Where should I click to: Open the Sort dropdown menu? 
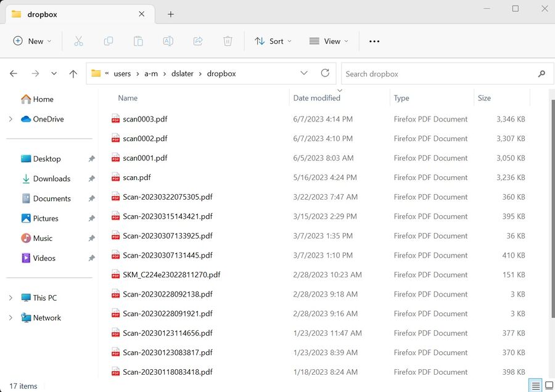pos(273,41)
